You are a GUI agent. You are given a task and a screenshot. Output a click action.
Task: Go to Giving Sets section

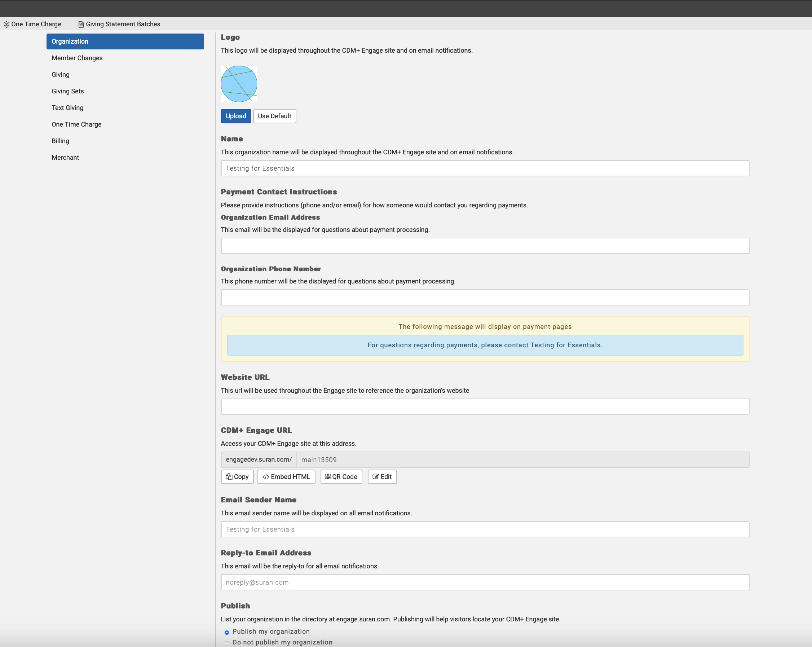coord(68,91)
